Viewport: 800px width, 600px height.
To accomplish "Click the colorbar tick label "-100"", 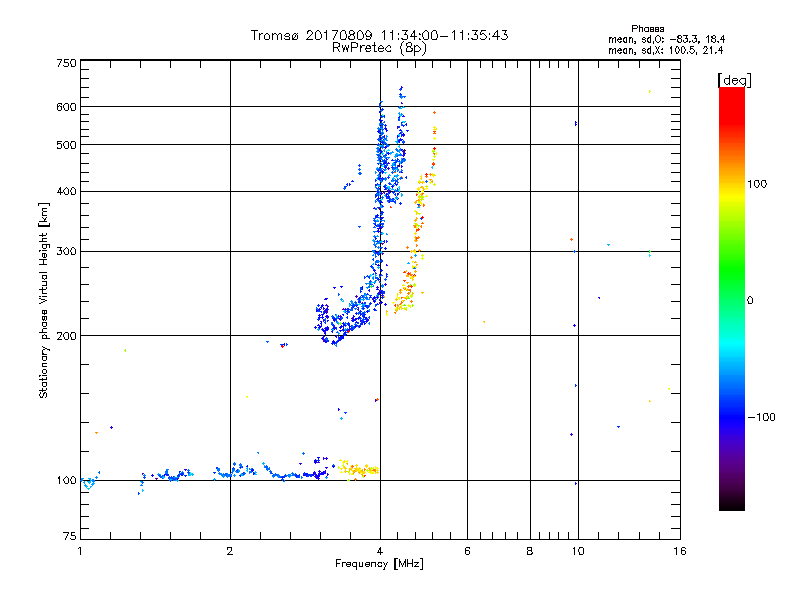I will (761, 417).
